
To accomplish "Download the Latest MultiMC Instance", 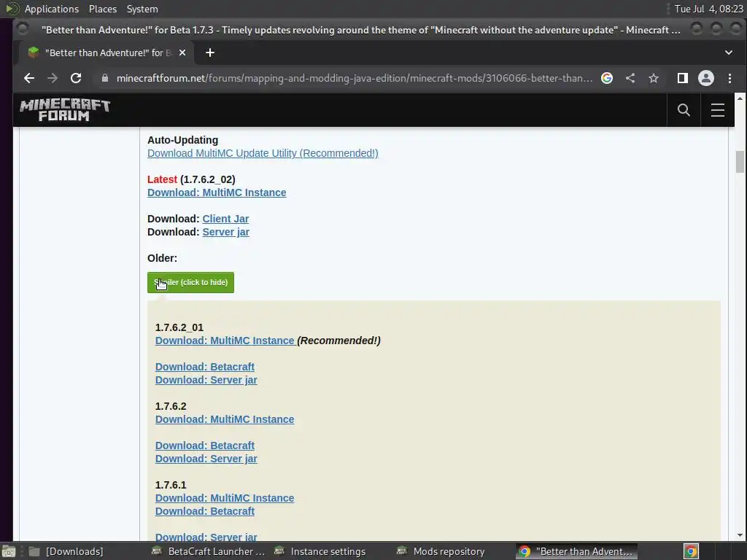I will [217, 192].
